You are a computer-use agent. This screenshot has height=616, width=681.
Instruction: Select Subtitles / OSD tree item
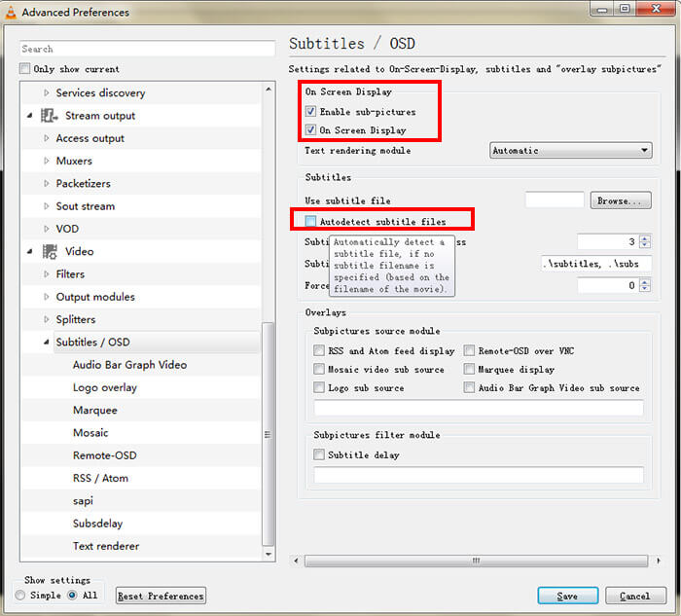pyautogui.click(x=93, y=343)
